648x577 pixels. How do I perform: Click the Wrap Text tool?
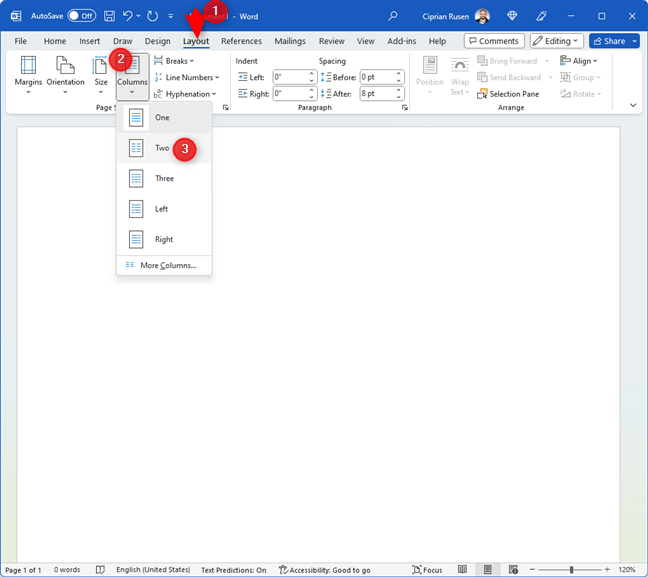(460, 76)
